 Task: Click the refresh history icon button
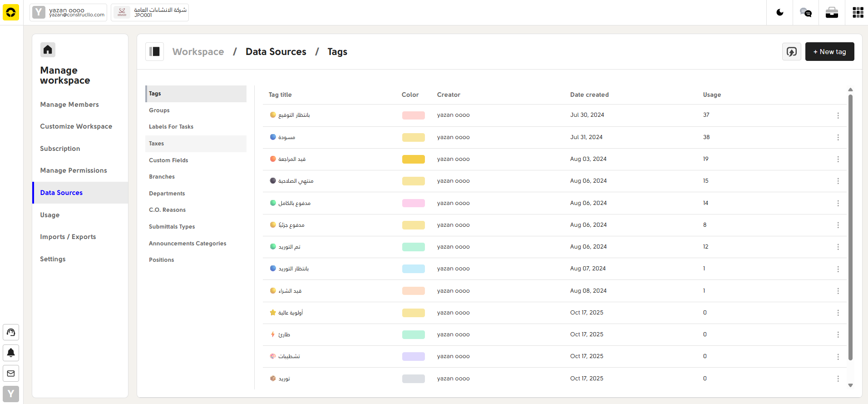(792, 51)
